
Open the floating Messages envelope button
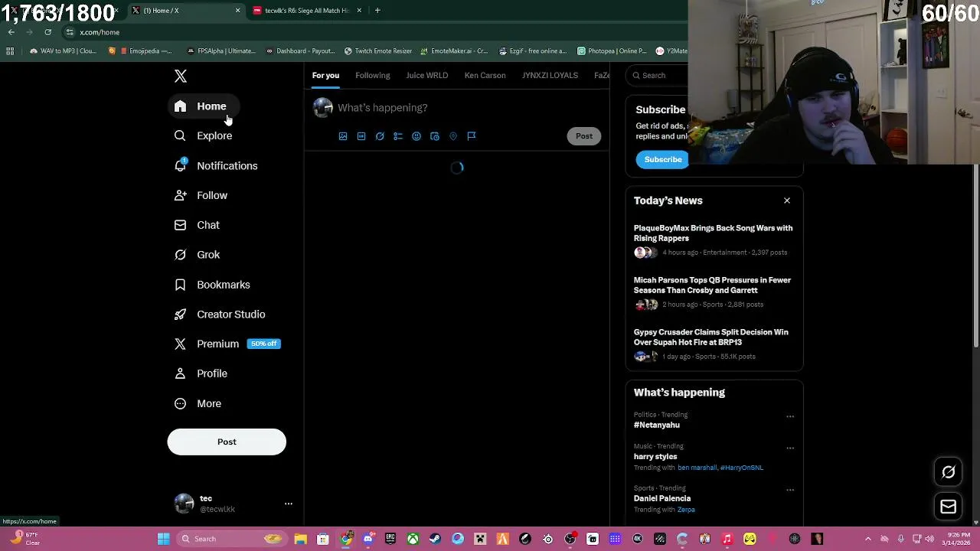pos(948,507)
